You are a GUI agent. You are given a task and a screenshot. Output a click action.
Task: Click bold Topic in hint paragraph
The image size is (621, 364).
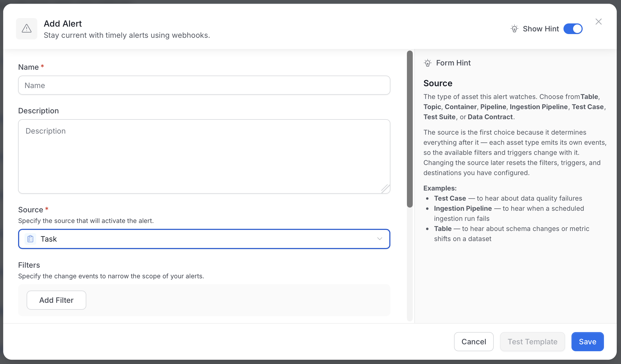tap(432, 107)
